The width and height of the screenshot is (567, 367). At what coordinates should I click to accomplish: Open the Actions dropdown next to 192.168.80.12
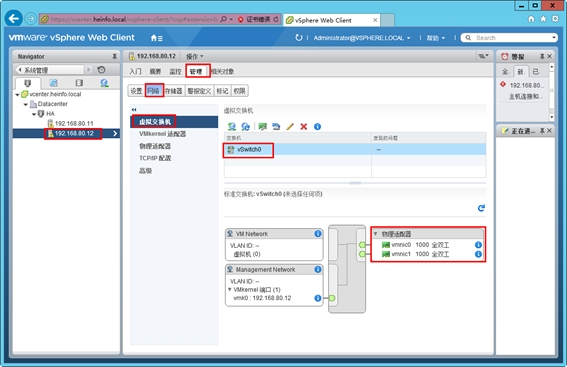pos(195,56)
